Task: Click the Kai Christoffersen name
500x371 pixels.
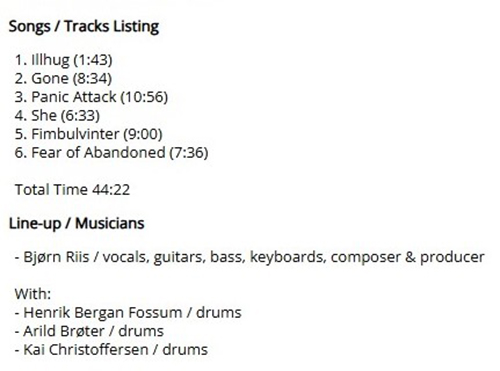Action: (86, 350)
